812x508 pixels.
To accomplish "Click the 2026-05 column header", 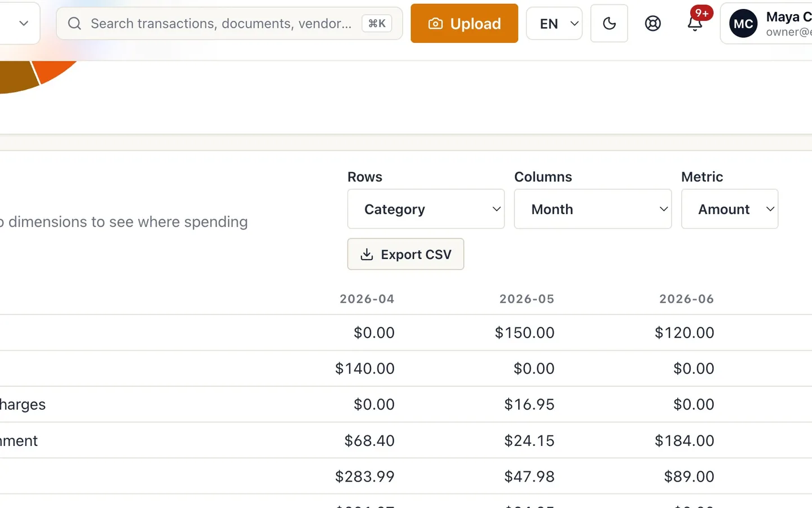I will [x=527, y=299].
